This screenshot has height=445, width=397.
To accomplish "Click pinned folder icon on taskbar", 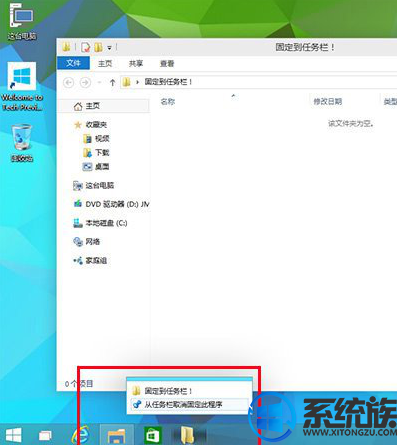I will click(x=187, y=435).
